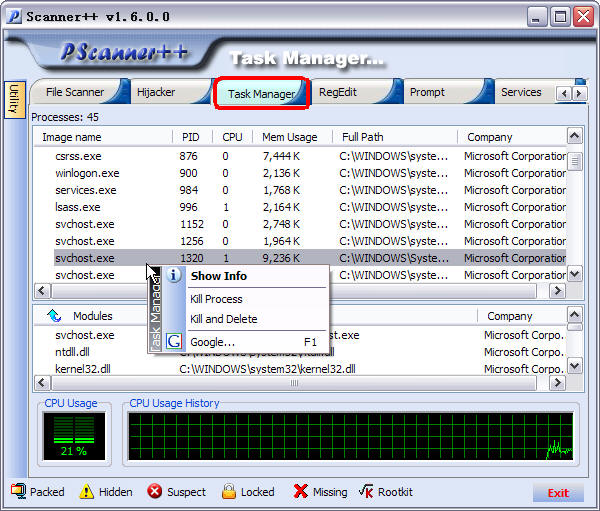
Task: Sort processes by CPU column header
Action: [x=232, y=137]
